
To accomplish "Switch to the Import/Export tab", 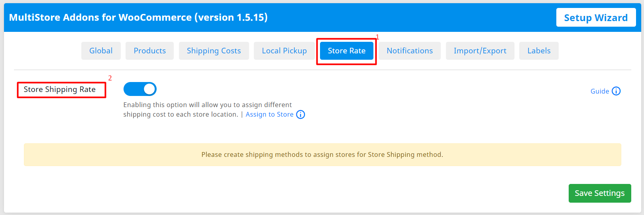I will (x=480, y=51).
